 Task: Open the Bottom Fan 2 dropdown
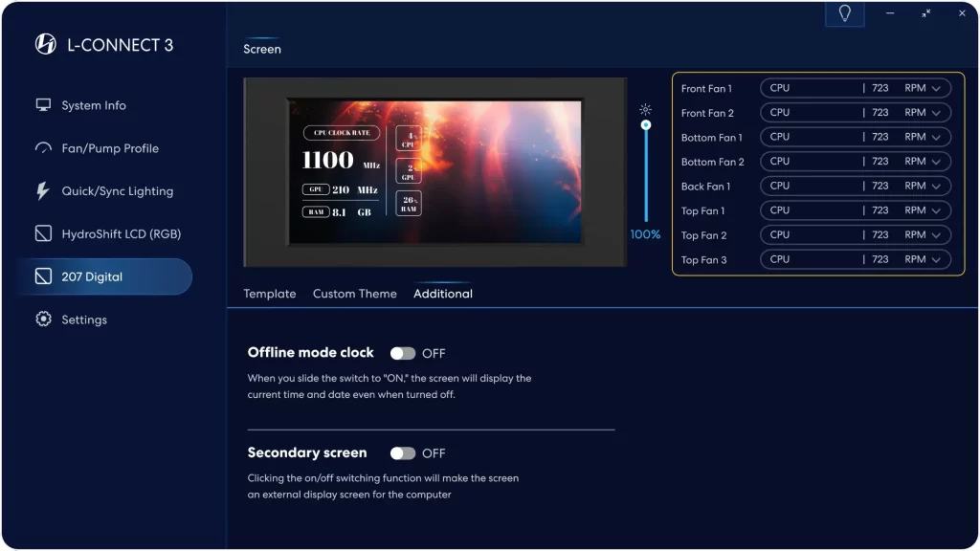tap(855, 161)
